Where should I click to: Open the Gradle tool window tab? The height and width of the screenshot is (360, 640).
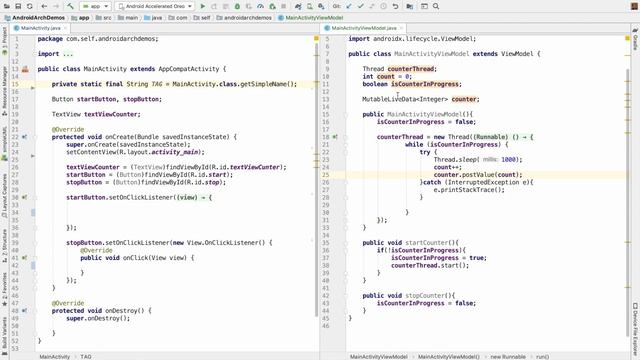click(x=636, y=39)
